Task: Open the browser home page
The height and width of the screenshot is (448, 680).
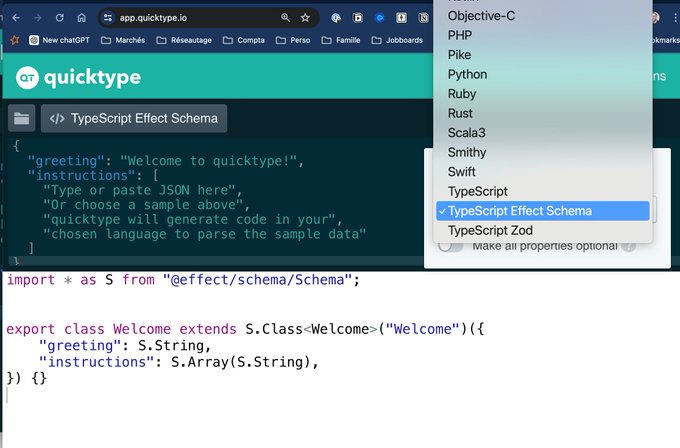Action: 81,18
